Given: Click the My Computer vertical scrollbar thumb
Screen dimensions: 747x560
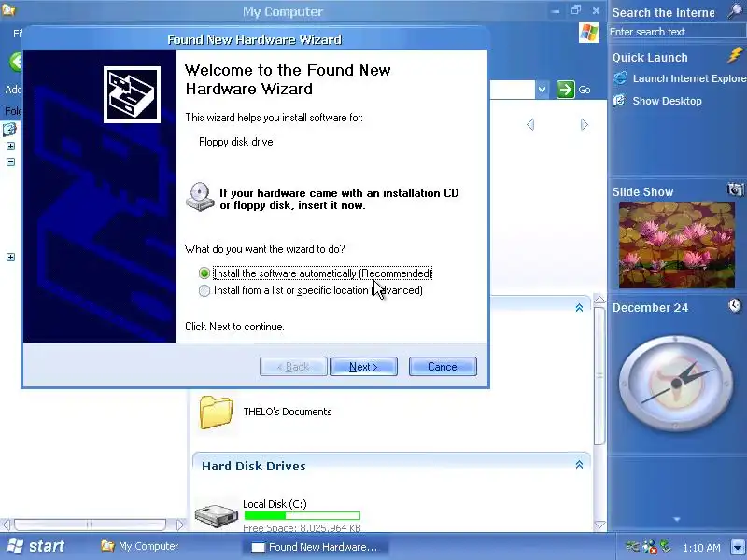Looking at the screenshot, I should (599, 376).
